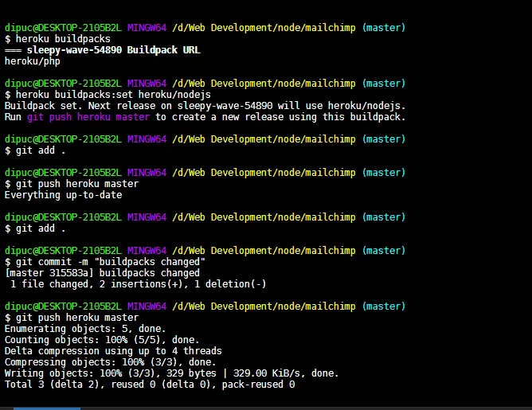Click the "Total 3 (delta 2), reused 0" line
The height and width of the screenshot is (410, 532).
(x=150, y=385)
